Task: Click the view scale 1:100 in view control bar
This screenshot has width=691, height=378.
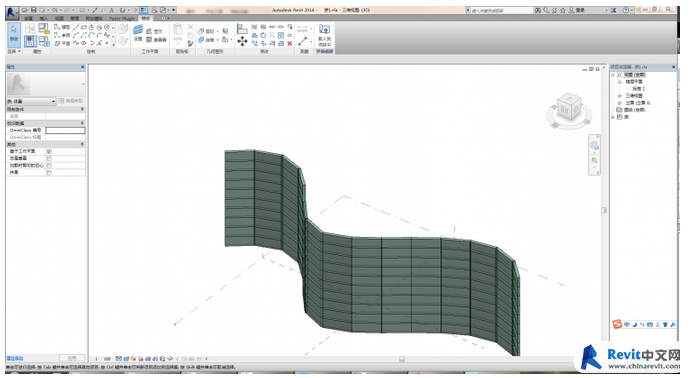Action: point(104,359)
